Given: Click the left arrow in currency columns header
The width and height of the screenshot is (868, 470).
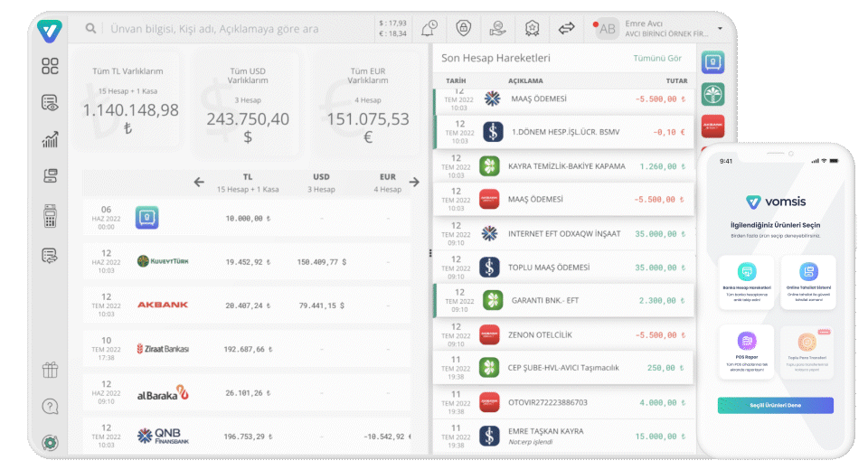Looking at the screenshot, I should point(199,183).
